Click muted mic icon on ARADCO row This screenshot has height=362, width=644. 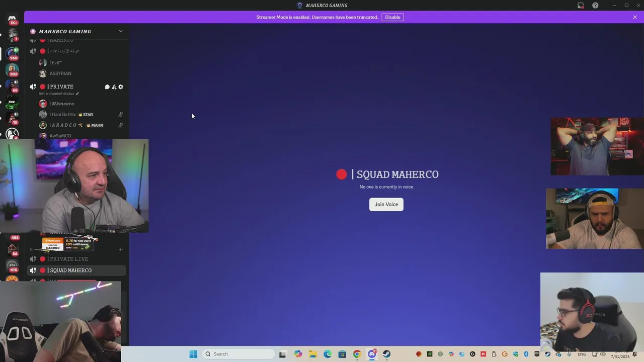[x=120, y=125]
